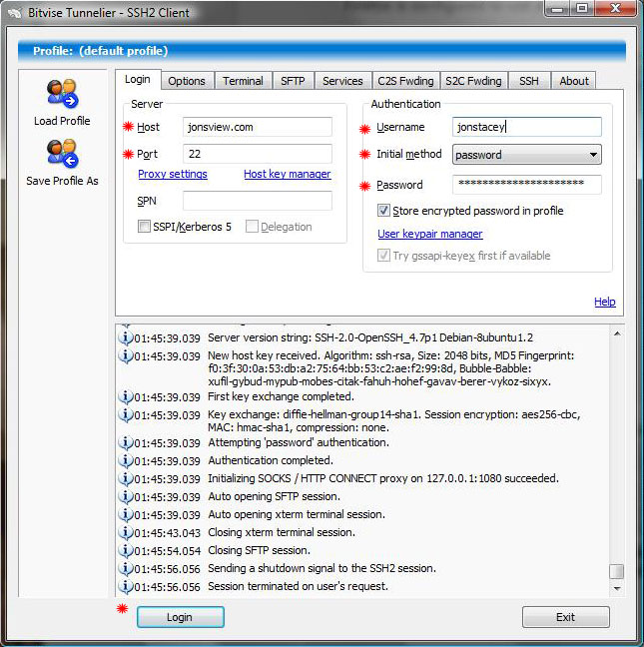Click the Save Profile As icon

tap(62, 153)
